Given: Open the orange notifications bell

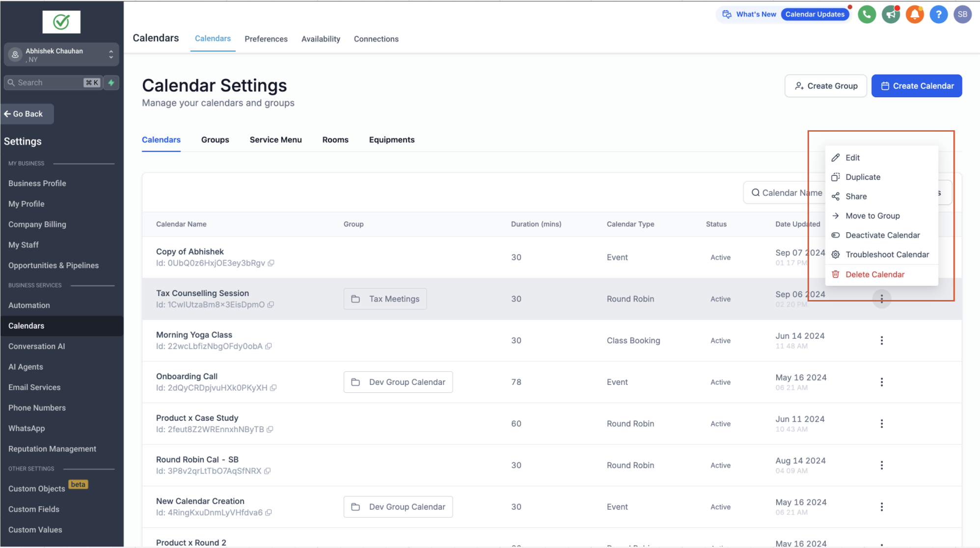Looking at the screenshot, I should click(x=915, y=14).
